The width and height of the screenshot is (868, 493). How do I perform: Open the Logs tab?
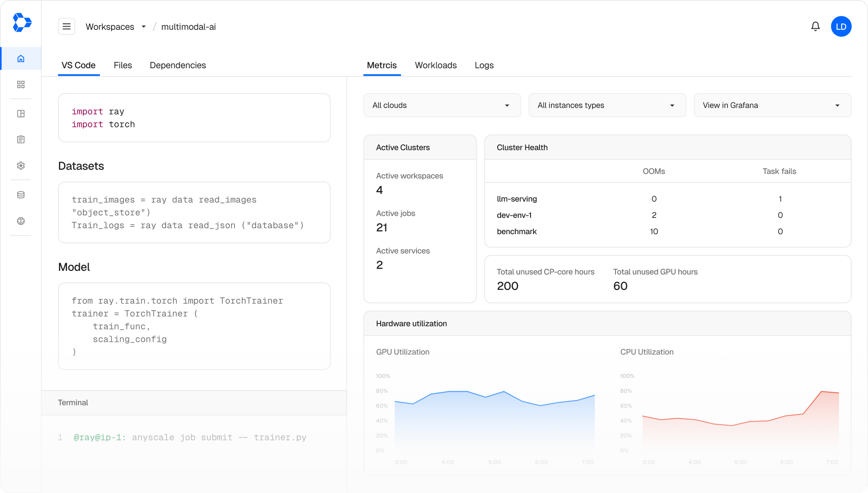pyautogui.click(x=484, y=65)
